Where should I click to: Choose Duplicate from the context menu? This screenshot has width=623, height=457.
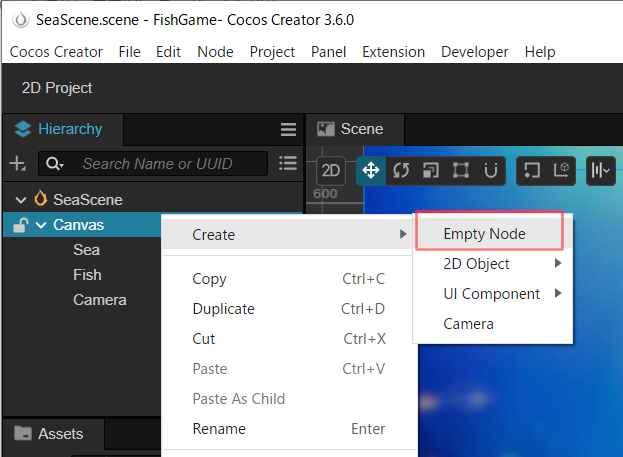click(288, 309)
